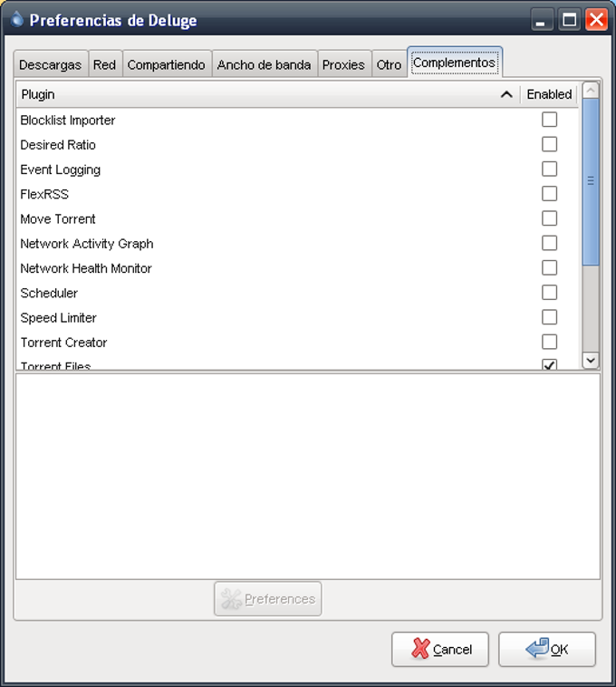616x687 pixels.
Task: Select the Speed Limiter plugin
Action: [x=298, y=317]
